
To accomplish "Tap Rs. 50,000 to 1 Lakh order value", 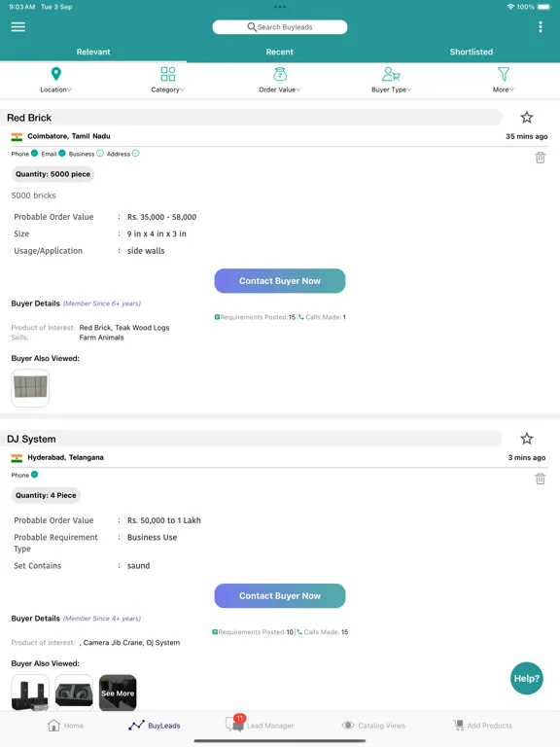I will click(x=163, y=520).
